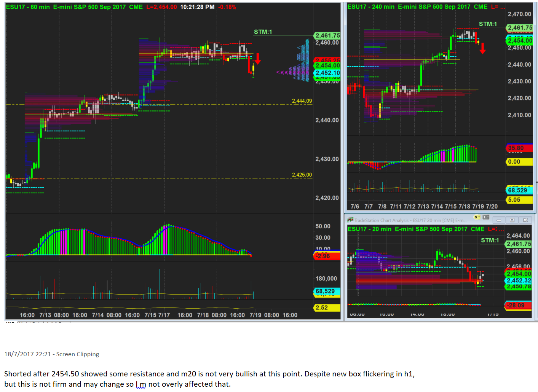The width and height of the screenshot is (538, 392).
Task: Click the red '35.80' indicator tag on the 240 min chart
Action: click(519, 148)
